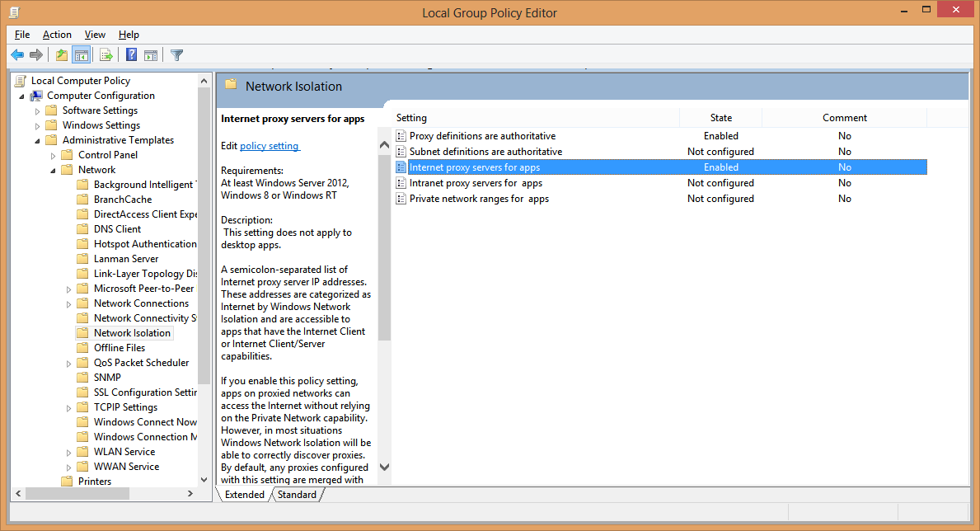The height and width of the screenshot is (531, 980).
Task: Click the Computer Configuration computer icon
Action: pyautogui.click(x=36, y=96)
